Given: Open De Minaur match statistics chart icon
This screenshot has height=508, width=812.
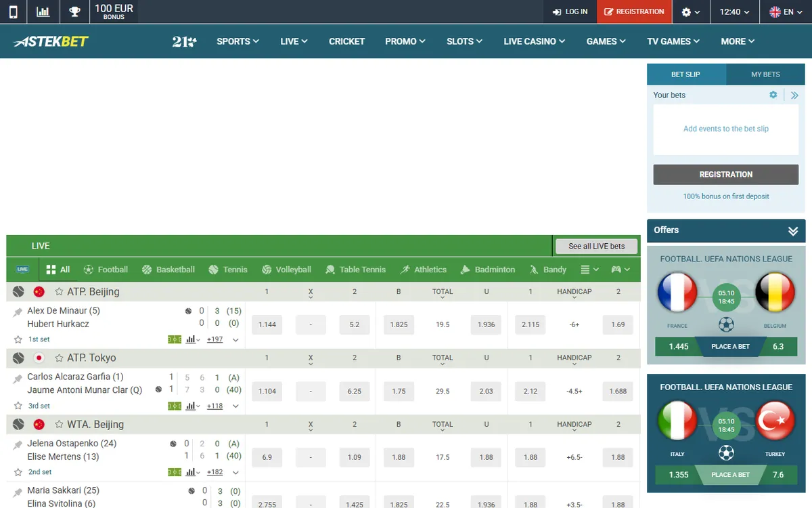Looking at the screenshot, I should [192, 339].
